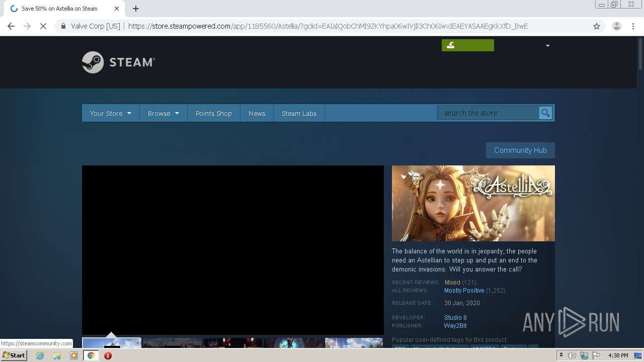Click the search the store field
644x362 pixels.
488,113
